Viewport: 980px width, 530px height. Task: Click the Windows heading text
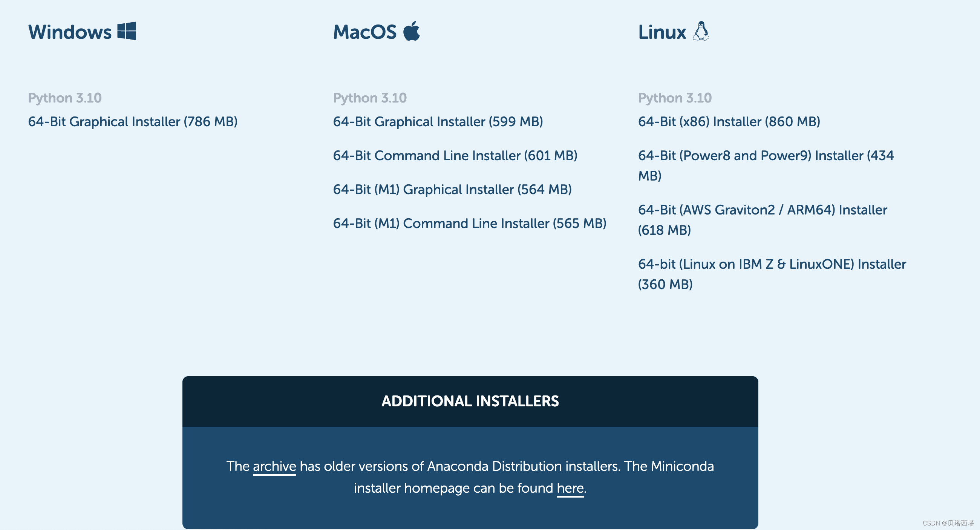point(70,32)
